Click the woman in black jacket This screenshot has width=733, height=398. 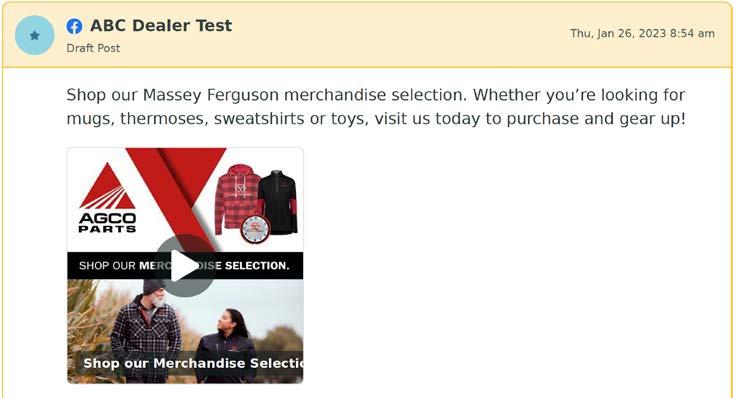228,345
